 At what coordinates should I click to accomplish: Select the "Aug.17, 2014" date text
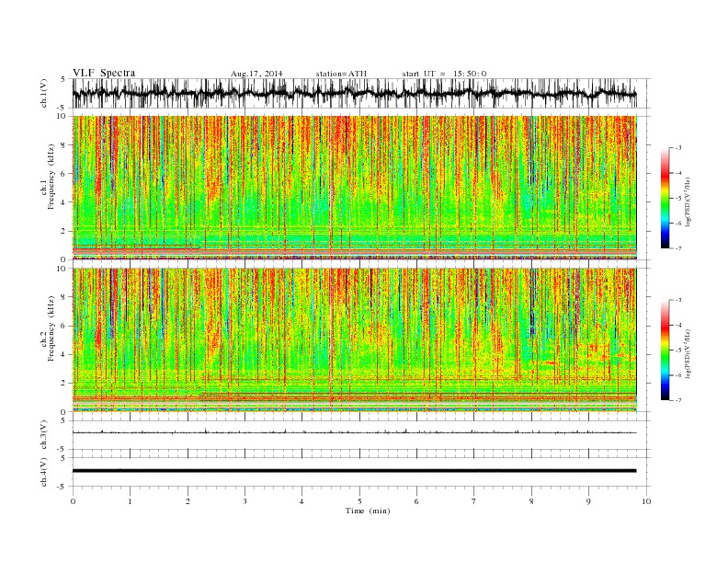tap(256, 74)
